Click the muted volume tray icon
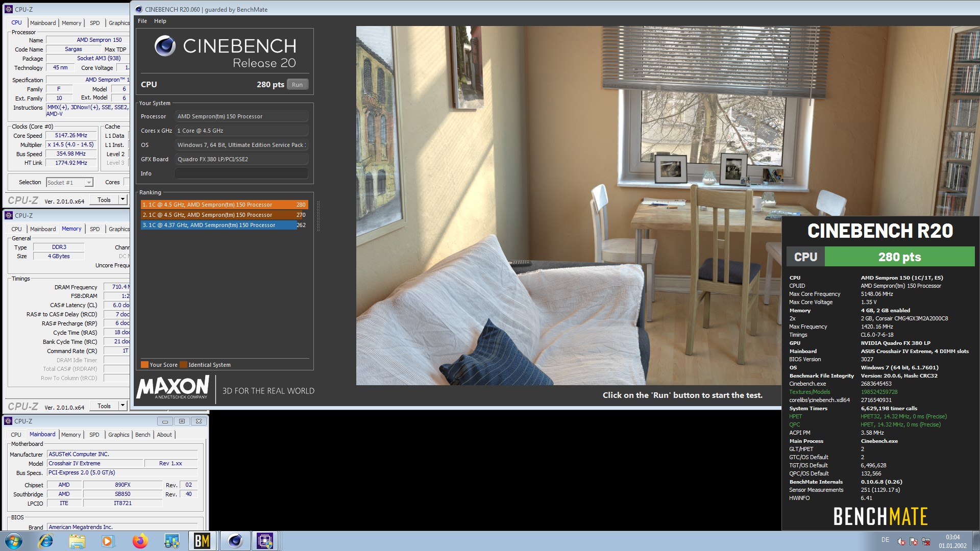980x551 pixels. pyautogui.click(x=901, y=541)
